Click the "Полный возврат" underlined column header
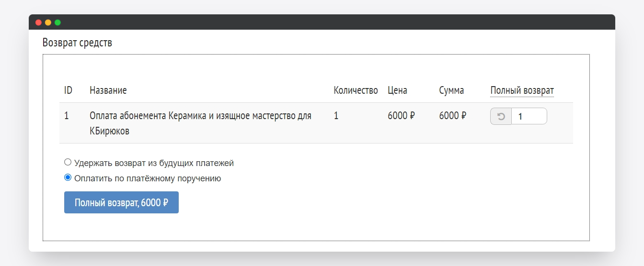Screen dimensions: 644x266 pos(522,90)
